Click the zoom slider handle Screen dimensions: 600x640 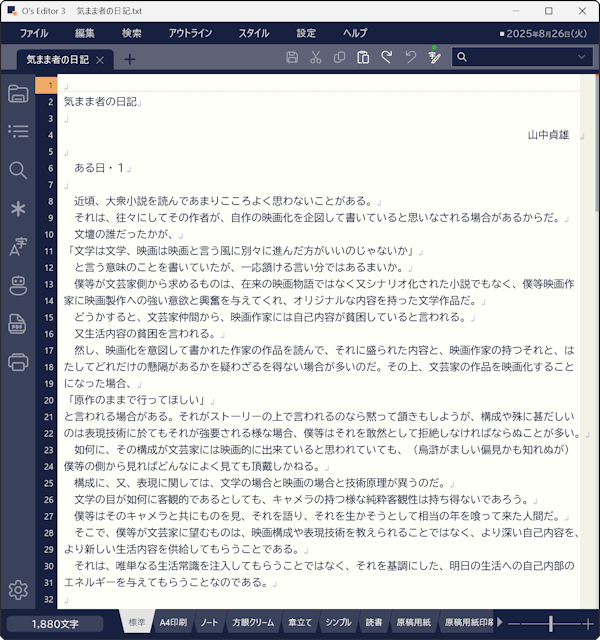(x=551, y=623)
